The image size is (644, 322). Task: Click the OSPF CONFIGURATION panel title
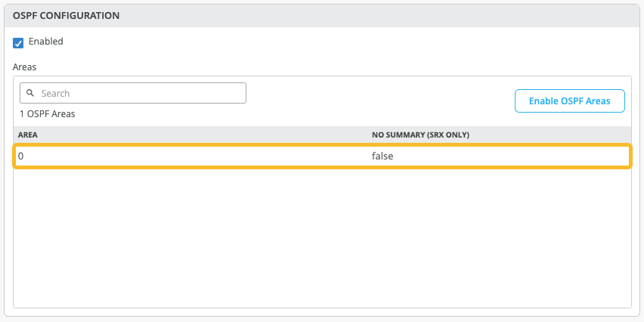click(66, 15)
